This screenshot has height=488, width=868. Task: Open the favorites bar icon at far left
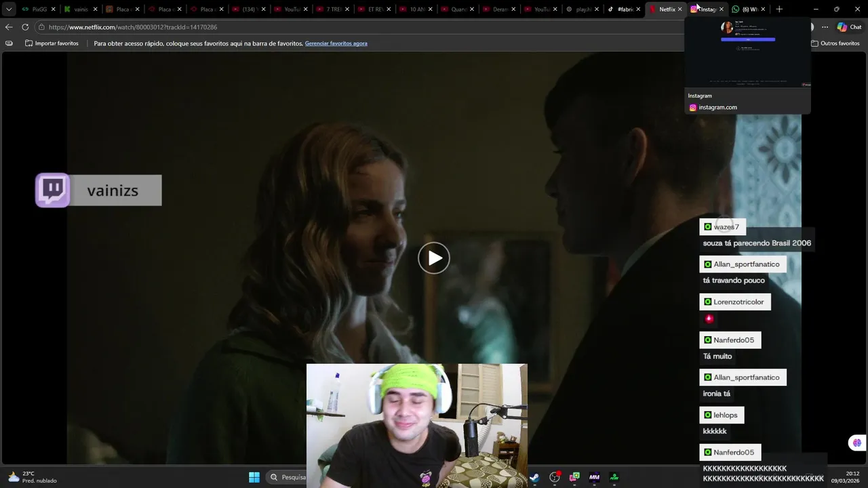[9, 43]
